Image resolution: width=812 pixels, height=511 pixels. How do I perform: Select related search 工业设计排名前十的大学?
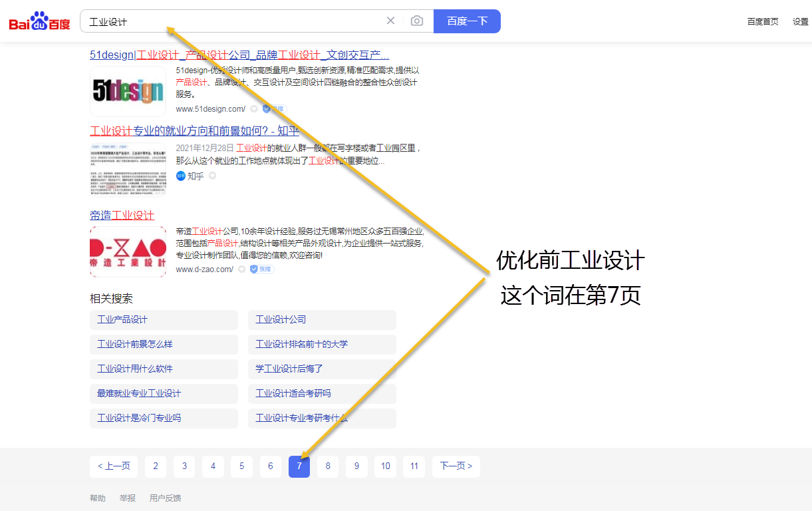coord(322,345)
